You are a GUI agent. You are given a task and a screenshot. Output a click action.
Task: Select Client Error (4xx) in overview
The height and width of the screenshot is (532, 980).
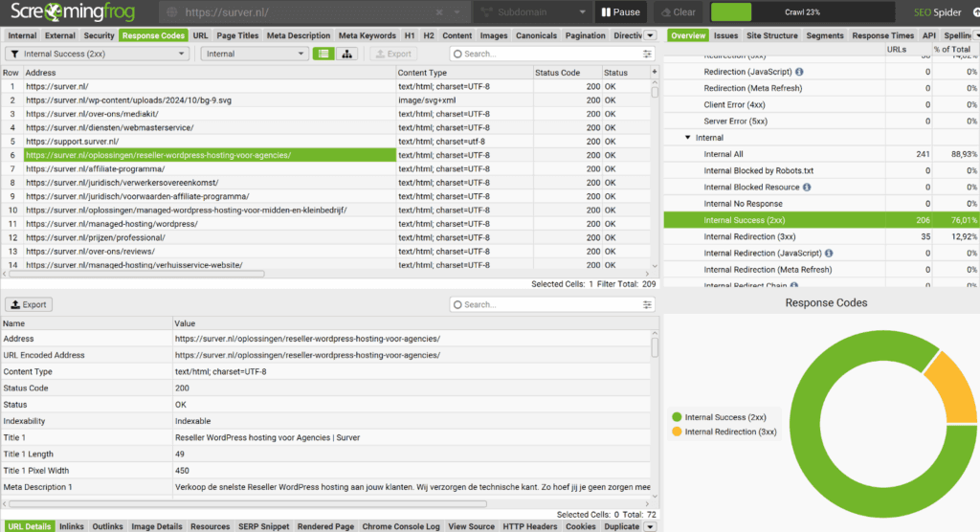[x=821, y=104]
